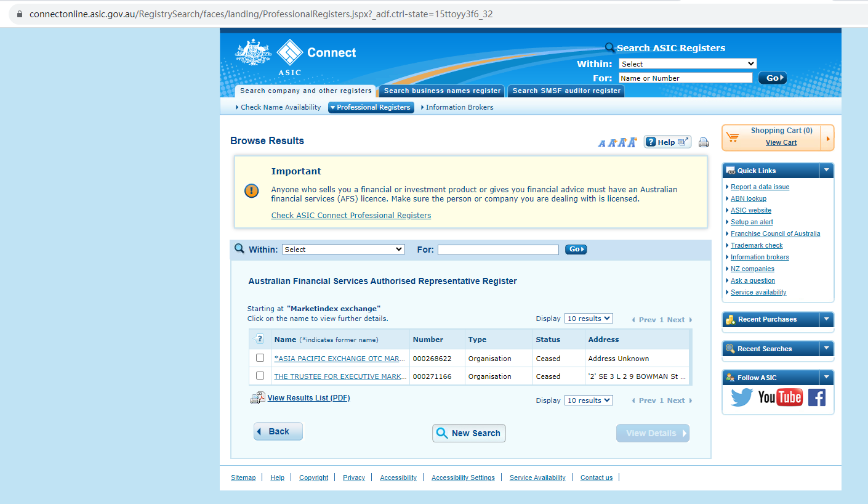The width and height of the screenshot is (868, 504).
Task: Click number 000268622 in results table
Action: coord(432,359)
